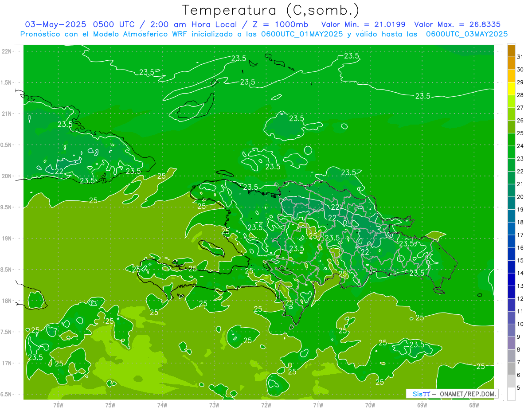
Task: Click the purple legend swatch between 9 and 10
Action: [x=512, y=330]
